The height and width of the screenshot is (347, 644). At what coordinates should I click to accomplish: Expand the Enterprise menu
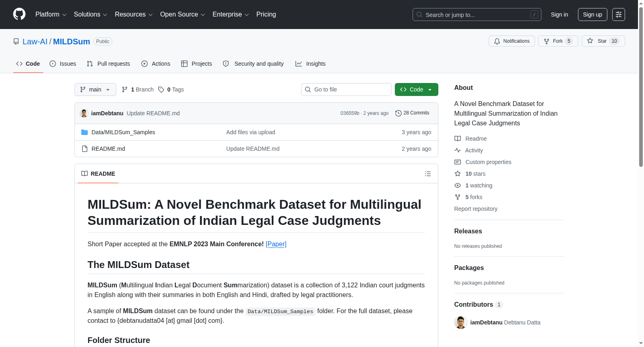coord(231,15)
